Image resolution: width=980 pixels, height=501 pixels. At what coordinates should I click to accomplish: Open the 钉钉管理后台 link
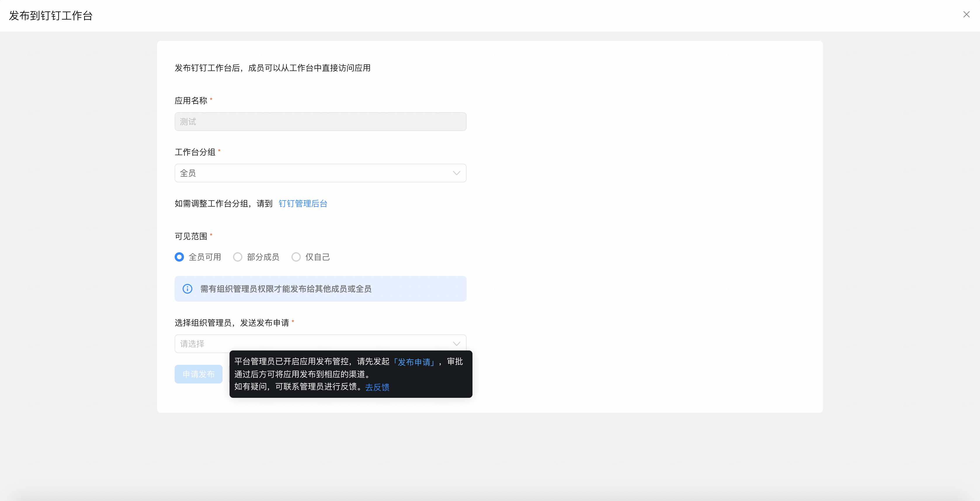tap(303, 204)
